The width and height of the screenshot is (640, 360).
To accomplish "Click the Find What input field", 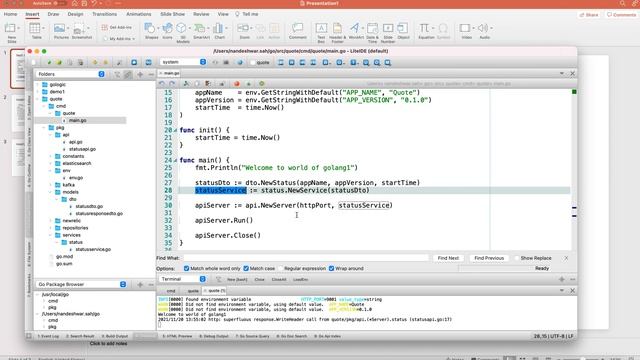I will coord(306,258).
